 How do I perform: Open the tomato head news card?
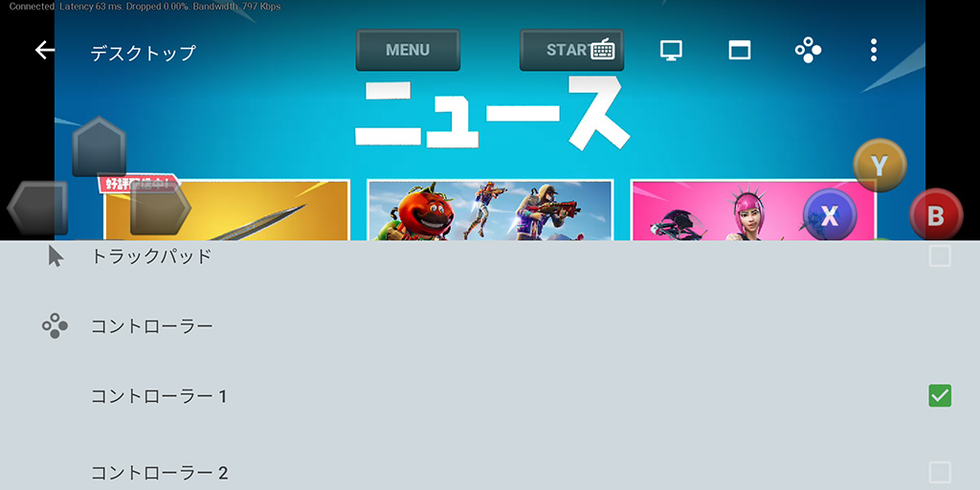(490, 211)
